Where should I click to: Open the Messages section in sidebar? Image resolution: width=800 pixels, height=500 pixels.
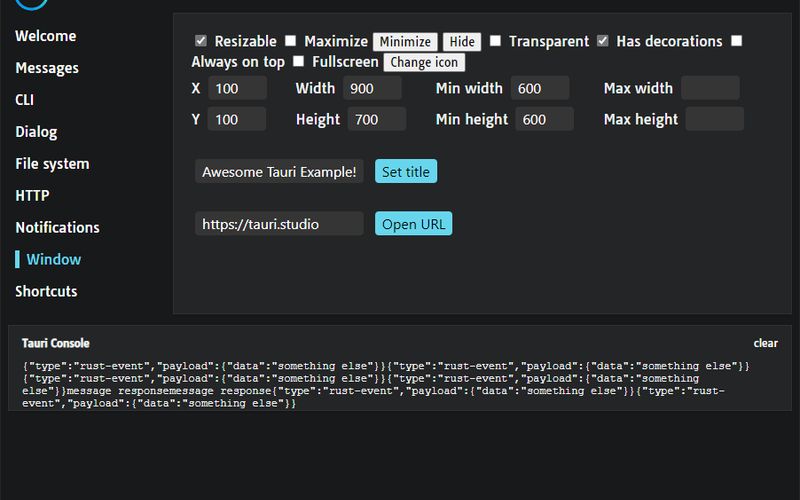coord(47,68)
